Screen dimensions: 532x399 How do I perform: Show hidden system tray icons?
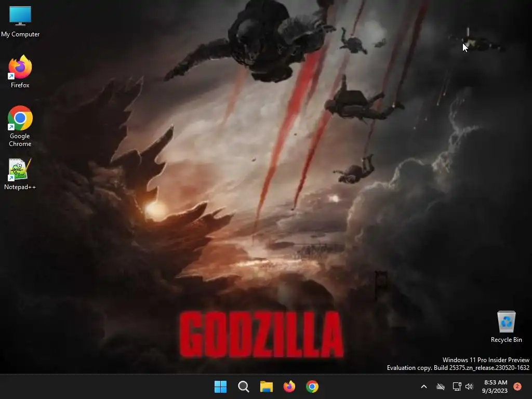click(424, 387)
